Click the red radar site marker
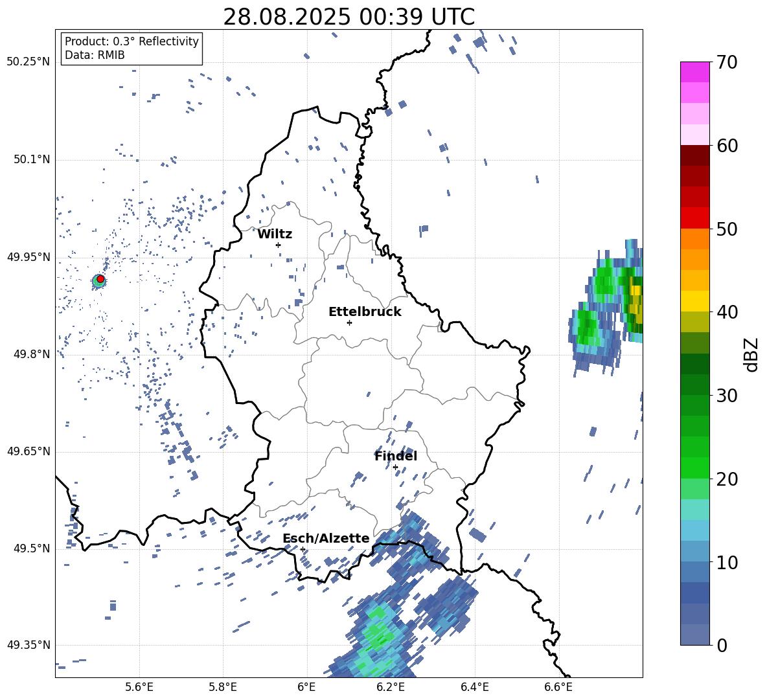The height and width of the screenshot is (700, 767). point(100,278)
